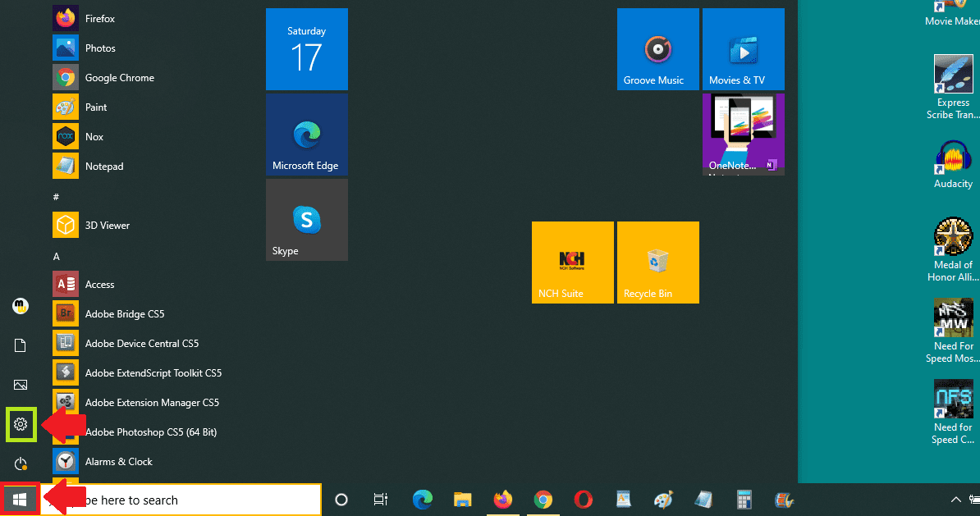Screen dimensions: 980x516
Task: Launch the Skype tile
Action: click(307, 220)
